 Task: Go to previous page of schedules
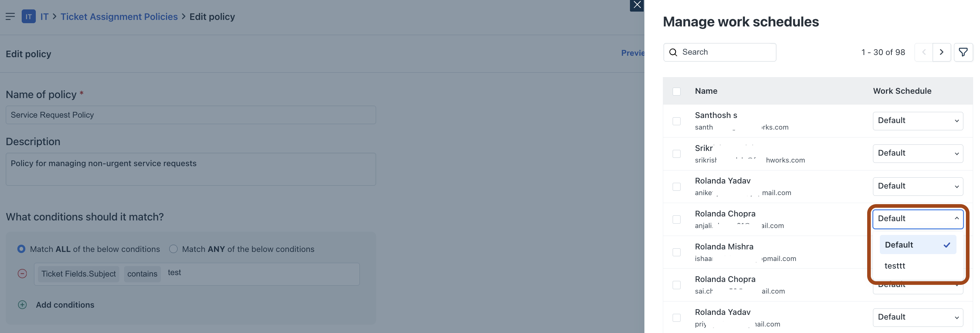[x=924, y=52]
